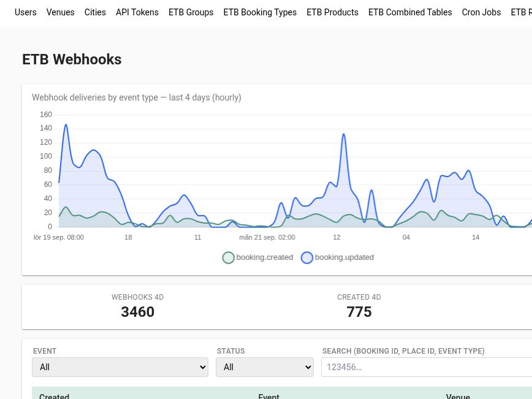Image resolution: width=532 pixels, height=399 pixels.
Task: Toggle booking.created series in chart legend
Action: pyautogui.click(x=258, y=257)
